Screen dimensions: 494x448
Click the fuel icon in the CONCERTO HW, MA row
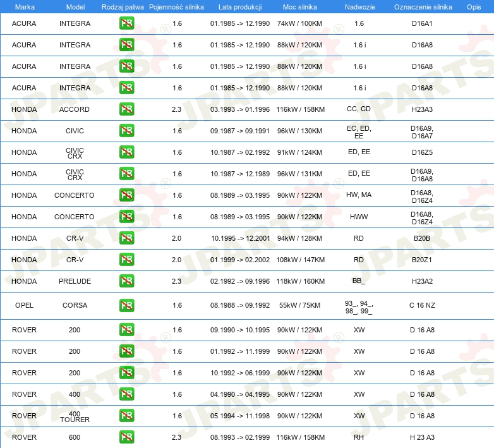(x=126, y=195)
